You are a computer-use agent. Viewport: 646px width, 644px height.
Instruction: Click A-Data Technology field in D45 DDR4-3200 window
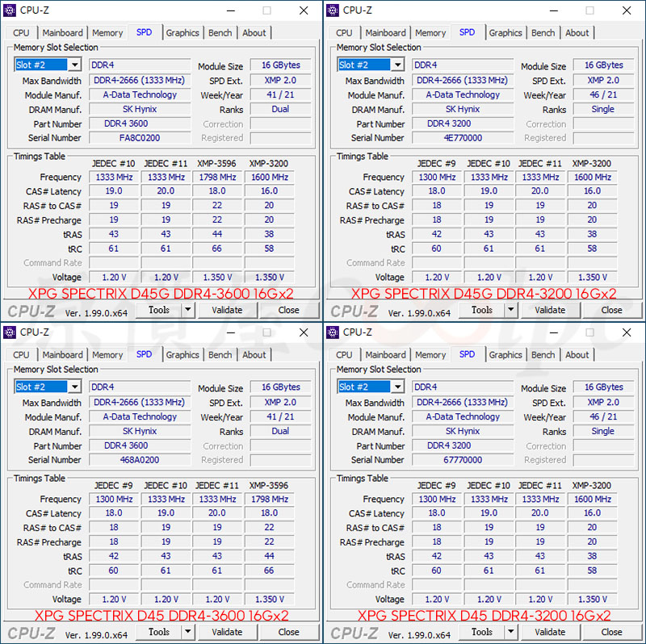click(463, 416)
